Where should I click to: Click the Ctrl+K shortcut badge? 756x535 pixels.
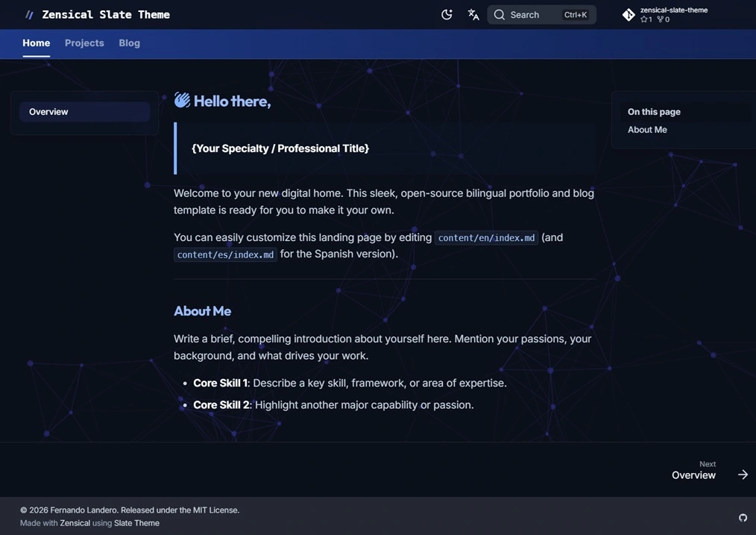(575, 15)
